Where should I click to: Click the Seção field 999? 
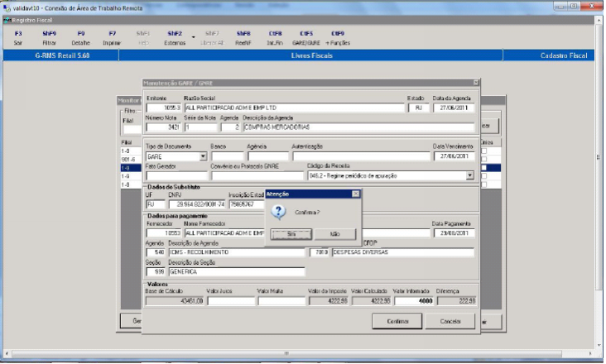pos(156,271)
